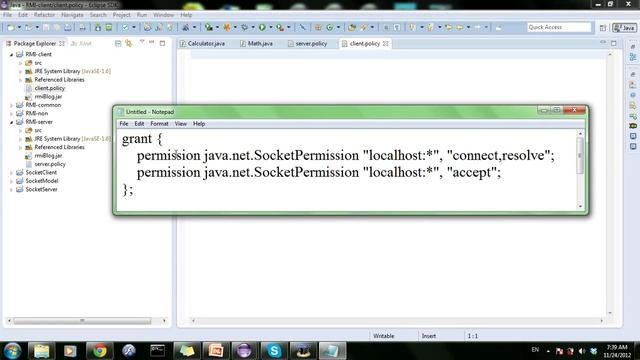
Task: Open Skype from the taskbar
Action: [x=274, y=351]
